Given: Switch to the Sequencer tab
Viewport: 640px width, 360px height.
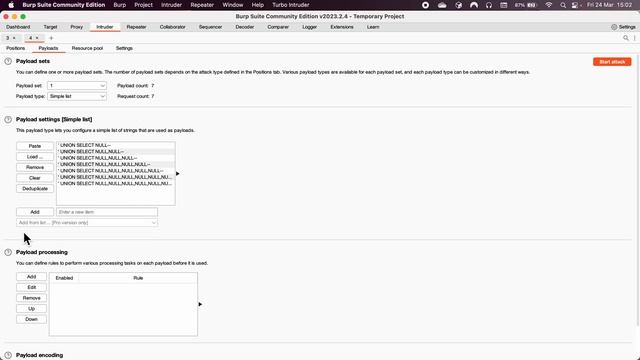Looking at the screenshot, I should click(210, 27).
